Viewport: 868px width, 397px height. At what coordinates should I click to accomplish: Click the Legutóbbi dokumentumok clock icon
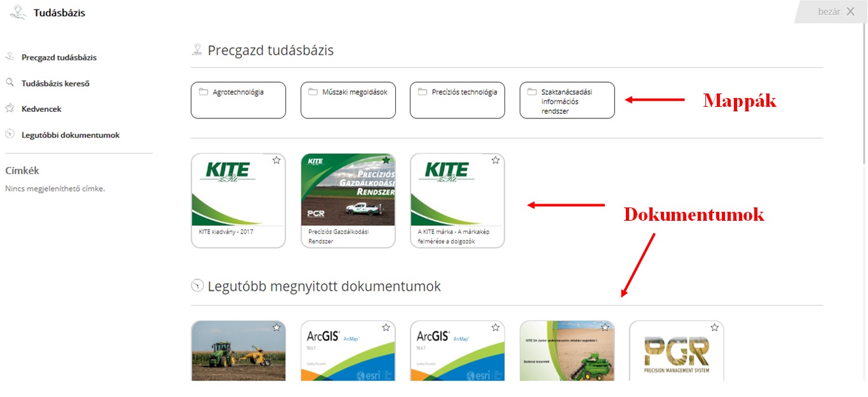point(10,134)
